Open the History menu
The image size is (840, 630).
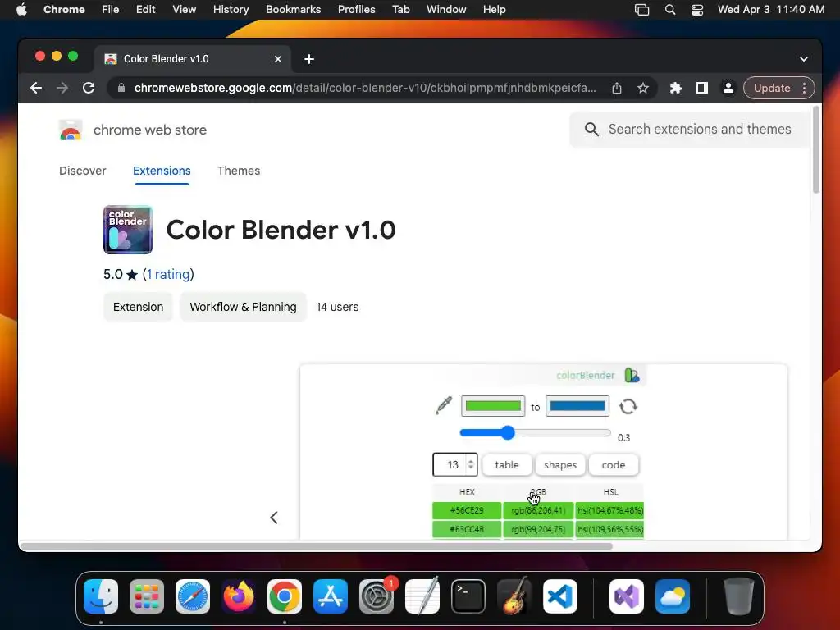coord(231,10)
